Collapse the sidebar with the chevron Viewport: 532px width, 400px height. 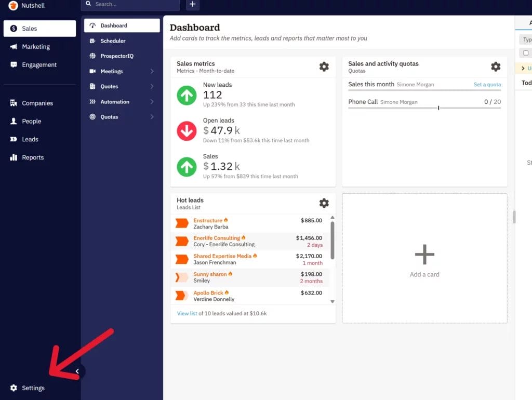pos(77,371)
